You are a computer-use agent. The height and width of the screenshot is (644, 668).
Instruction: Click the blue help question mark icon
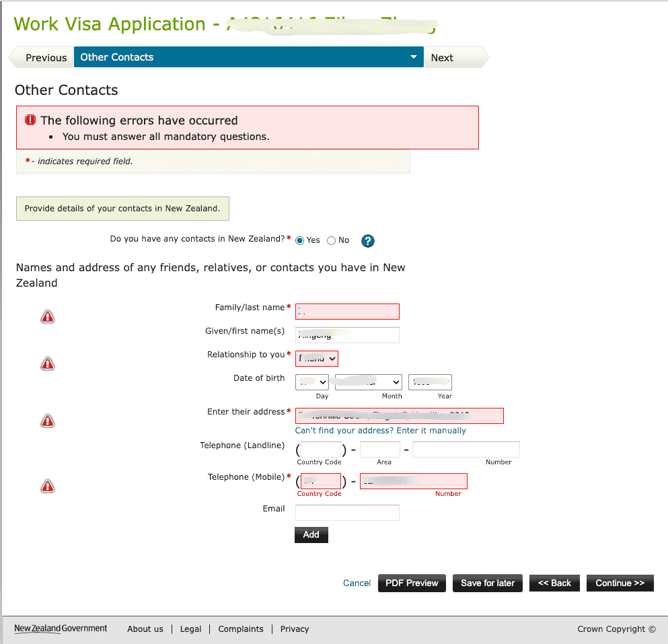point(367,241)
